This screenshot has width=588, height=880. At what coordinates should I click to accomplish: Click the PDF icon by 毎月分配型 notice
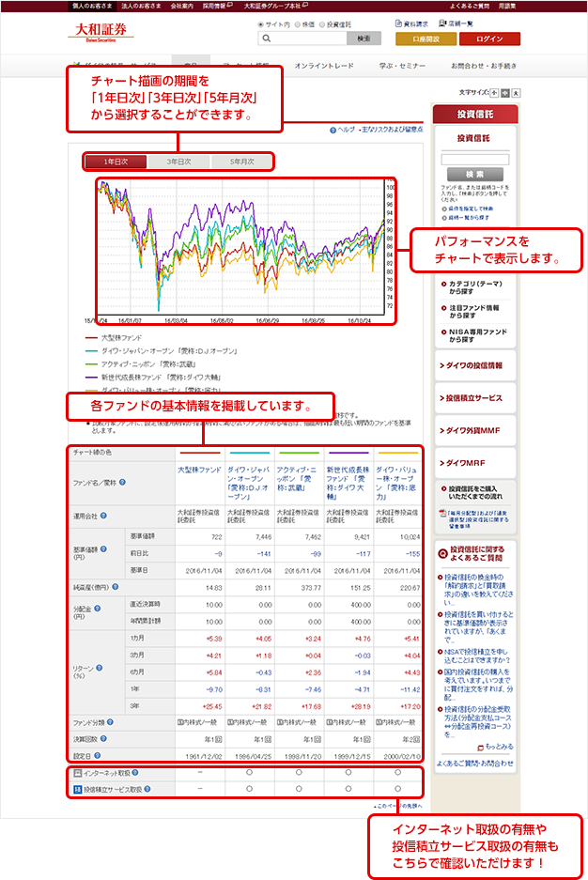[x=442, y=514]
